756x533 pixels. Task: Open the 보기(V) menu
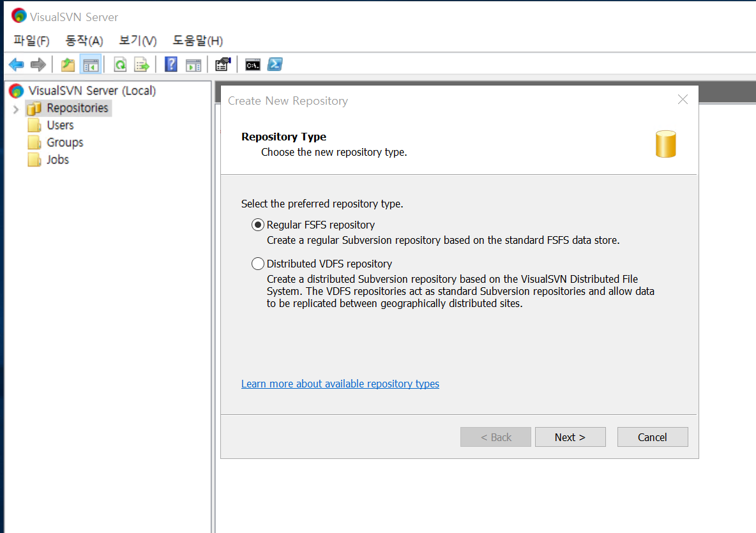pyautogui.click(x=137, y=40)
